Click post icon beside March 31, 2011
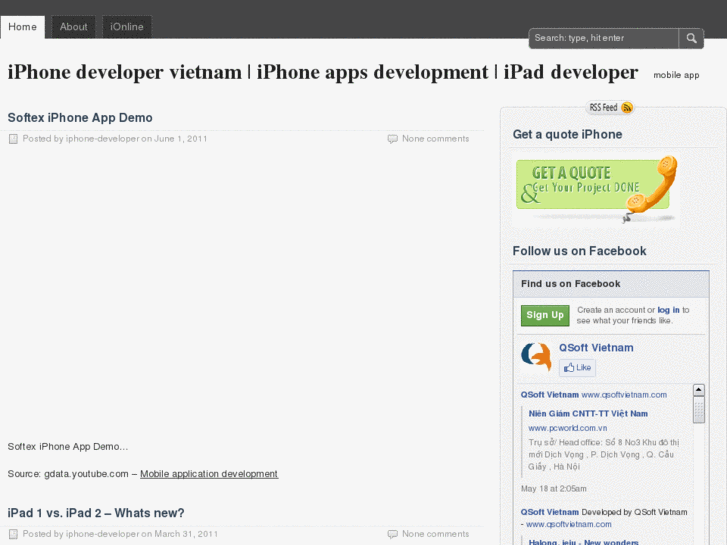 (x=13, y=534)
